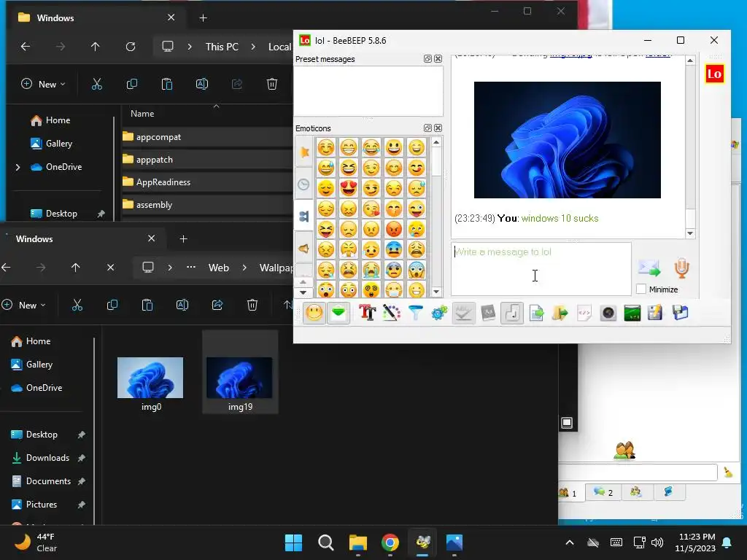Float the Preset messages panel
The image size is (747, 560).
click(427, 59)
